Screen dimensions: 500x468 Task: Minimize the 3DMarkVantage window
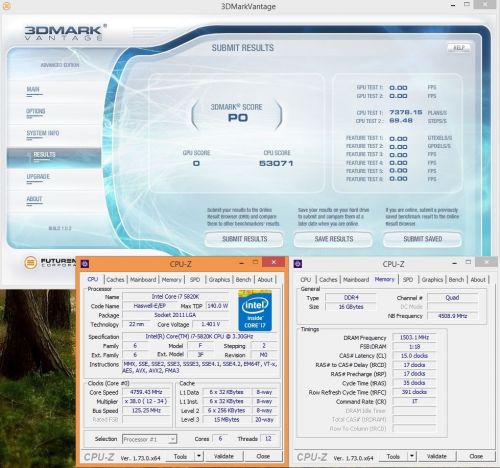453,5
